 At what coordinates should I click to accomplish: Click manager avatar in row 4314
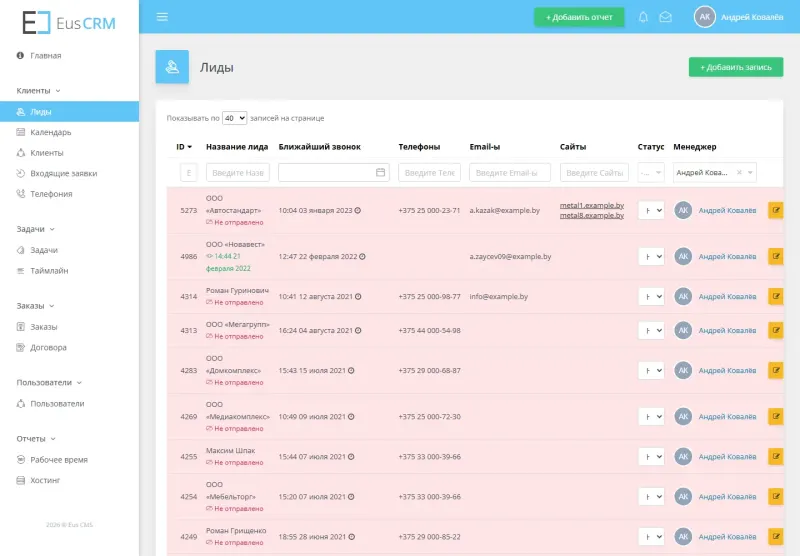pos(683,296)
